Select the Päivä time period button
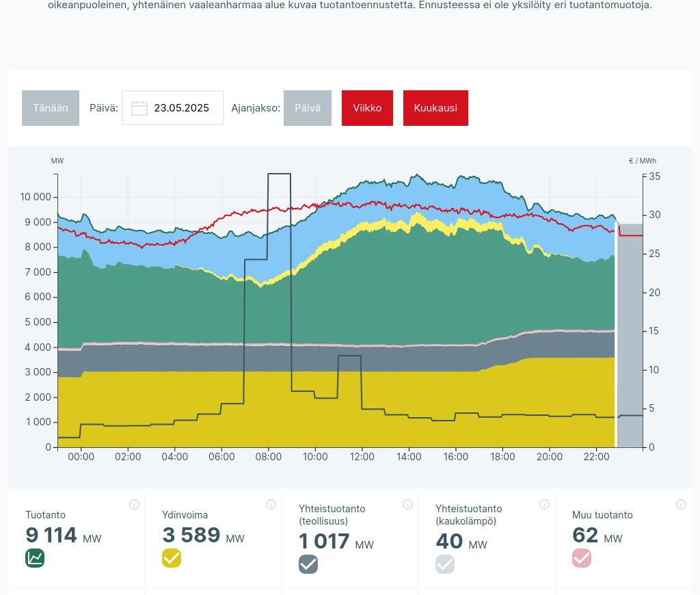 click(308, 108)
